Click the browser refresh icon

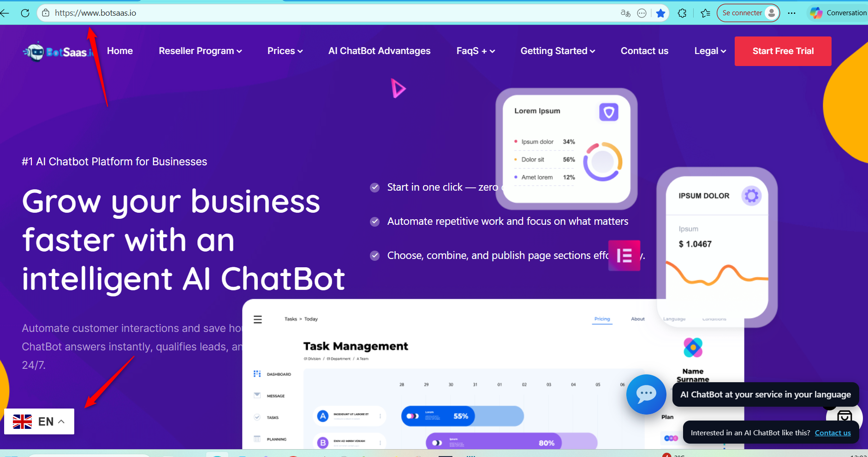25,13
